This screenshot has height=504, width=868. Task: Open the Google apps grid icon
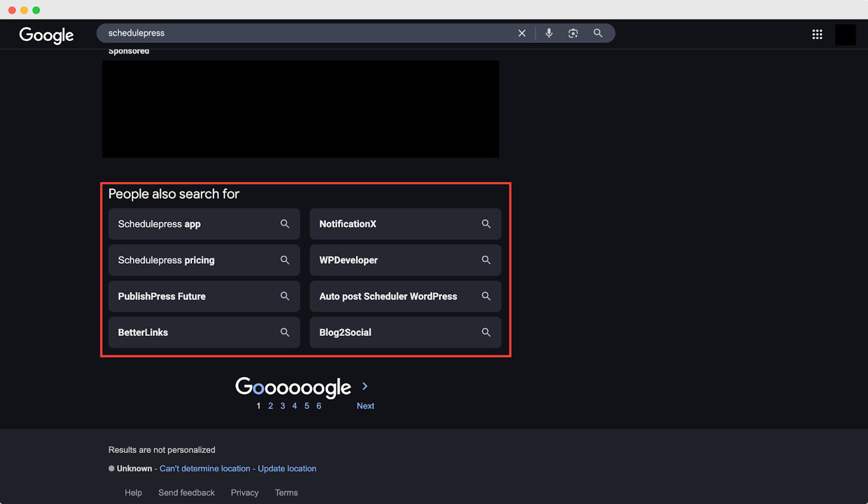[817, 35]
